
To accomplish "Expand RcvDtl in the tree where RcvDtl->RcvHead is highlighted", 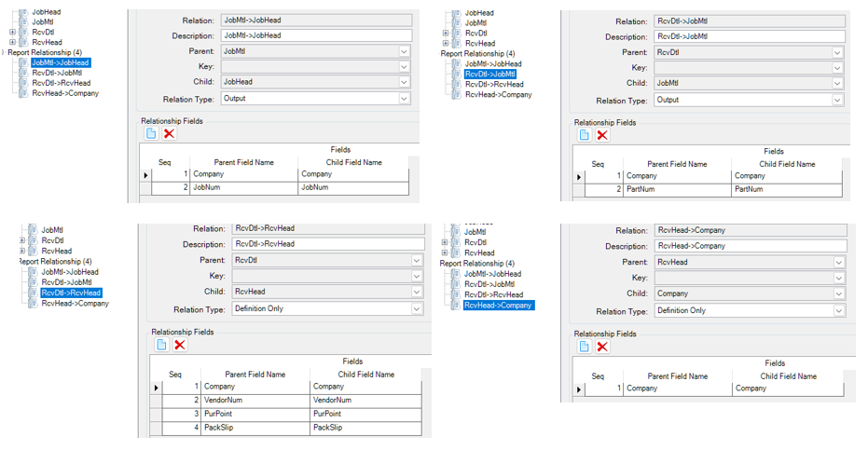I will point(22,240).
